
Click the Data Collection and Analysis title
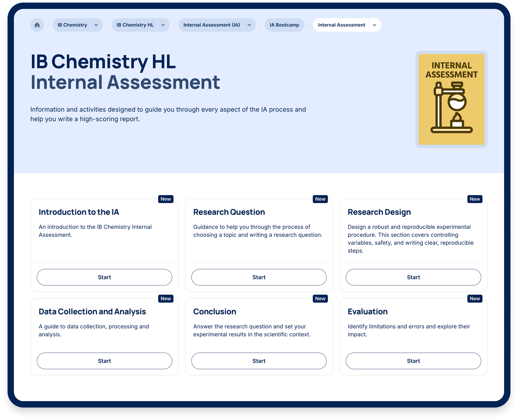(x=92, y=312)
